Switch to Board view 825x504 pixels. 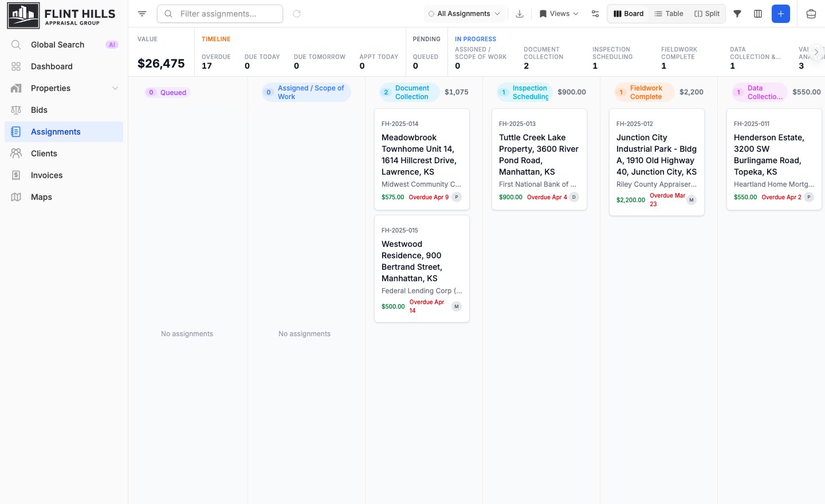click(x=628, y=14)
